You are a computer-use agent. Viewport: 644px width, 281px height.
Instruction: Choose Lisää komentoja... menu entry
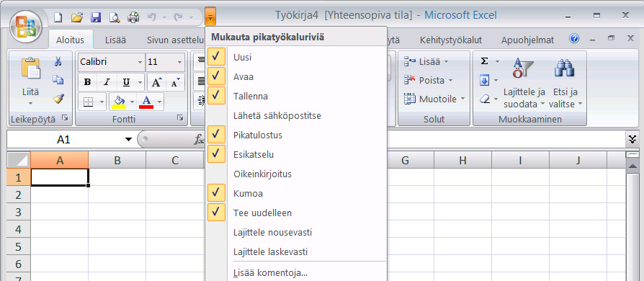coord(296,272)
